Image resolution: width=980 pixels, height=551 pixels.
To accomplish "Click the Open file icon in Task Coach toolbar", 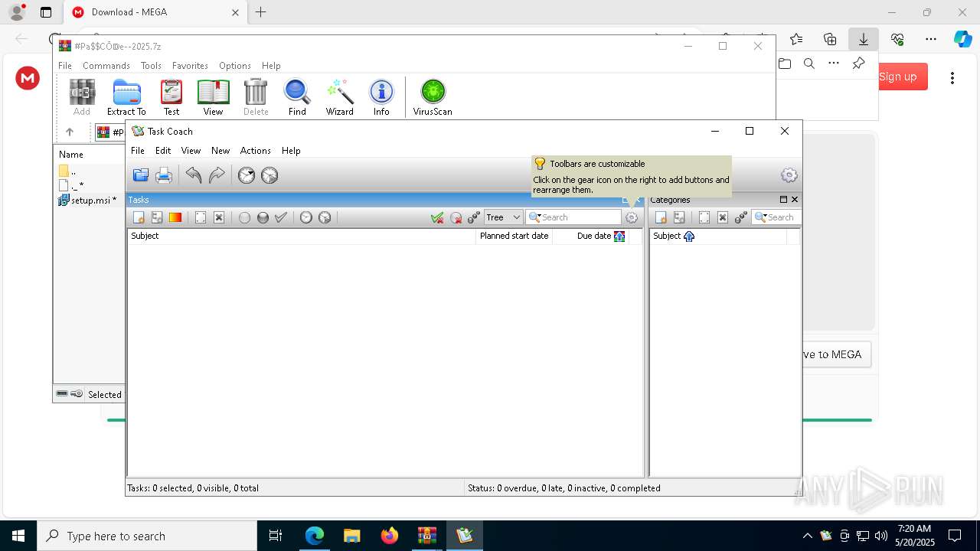I will click(141, 175).
